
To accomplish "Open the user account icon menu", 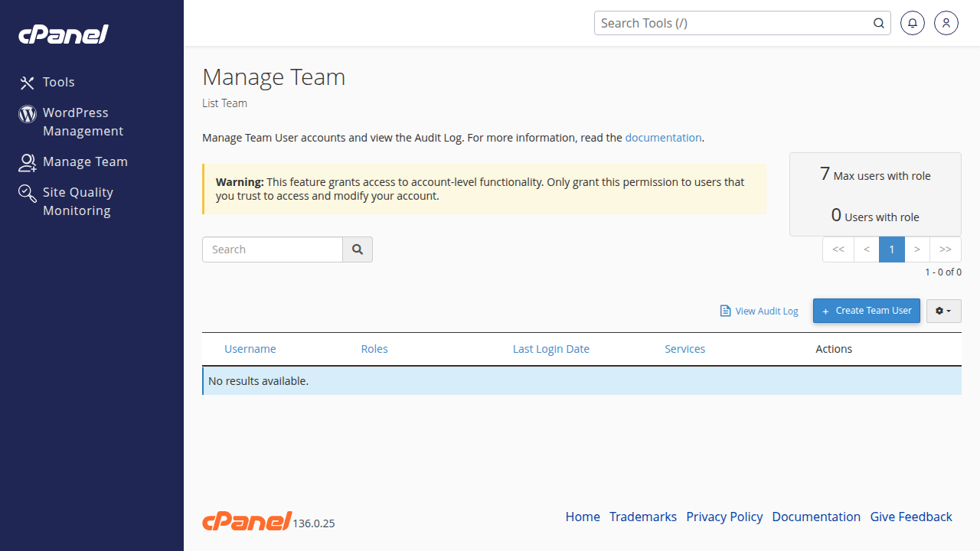I will pos(946,23).
